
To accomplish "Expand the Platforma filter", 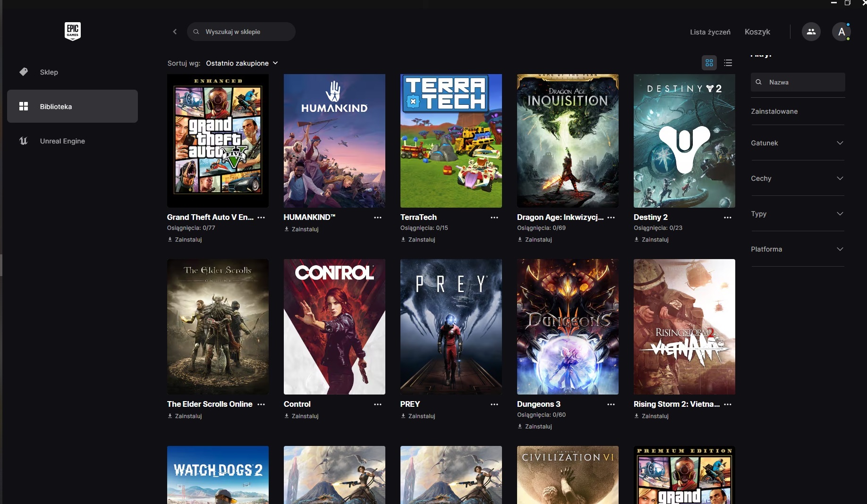I will click(x=798, y=249).
